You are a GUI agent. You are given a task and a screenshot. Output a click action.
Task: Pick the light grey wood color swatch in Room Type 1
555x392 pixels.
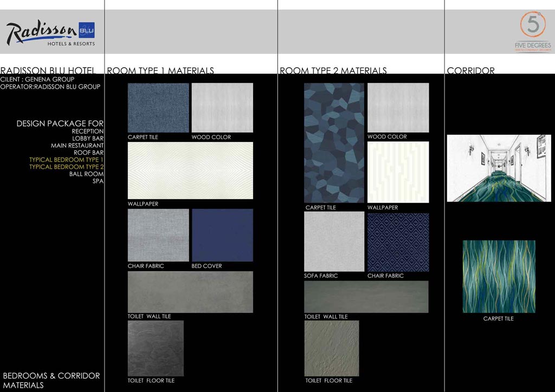click(222, 108)
